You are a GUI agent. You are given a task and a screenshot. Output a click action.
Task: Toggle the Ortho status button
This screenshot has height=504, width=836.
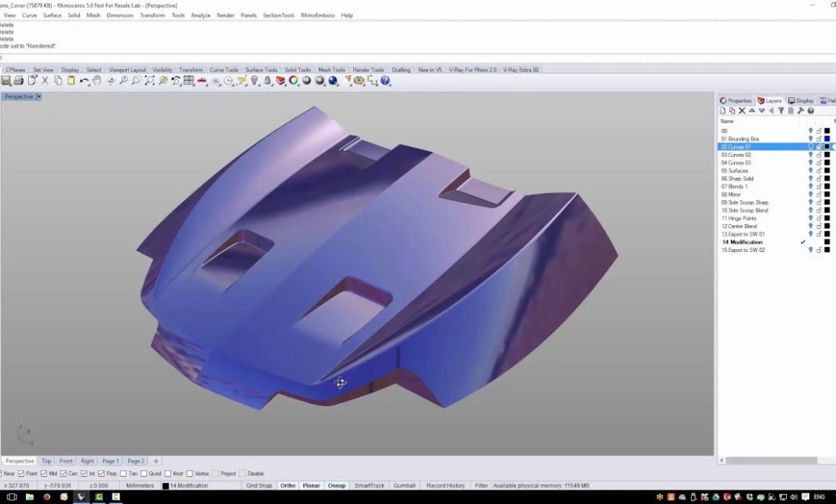[x=288, y=485]
